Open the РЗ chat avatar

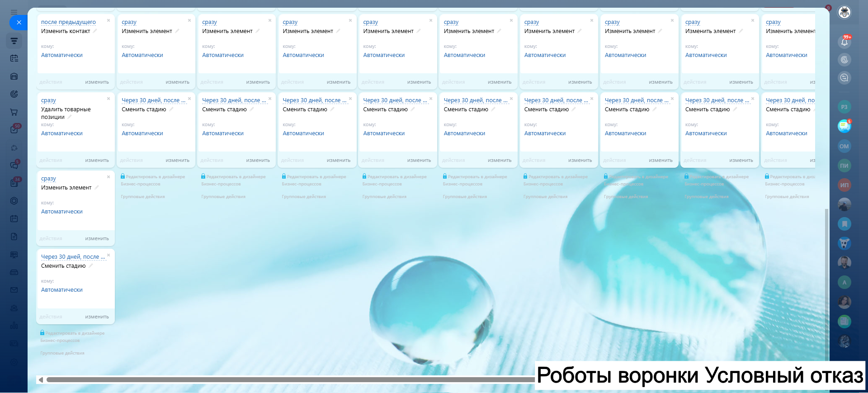(844, 107)
